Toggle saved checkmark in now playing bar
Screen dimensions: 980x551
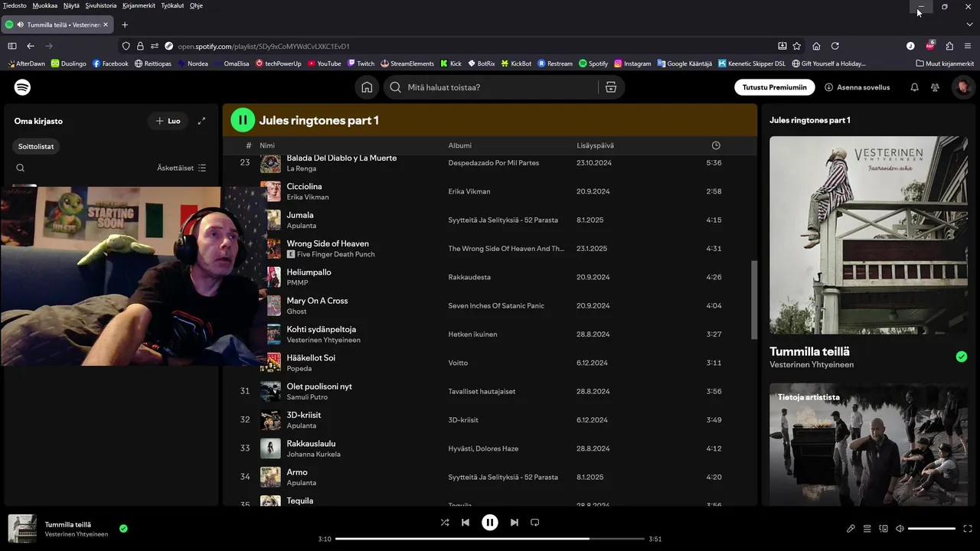click(x=123, y=528)
